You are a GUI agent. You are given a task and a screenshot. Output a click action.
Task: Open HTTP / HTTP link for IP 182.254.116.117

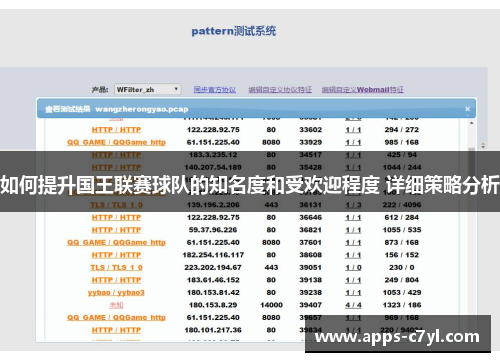(116, 255)
